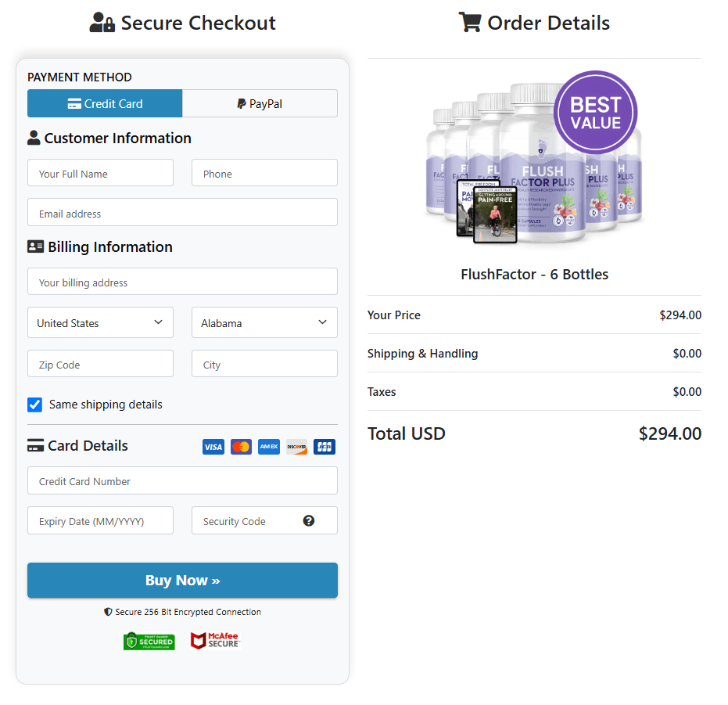Uncheck the Same shipping details checkbox
The image size is (728, 705).
(x=34, y=405)
